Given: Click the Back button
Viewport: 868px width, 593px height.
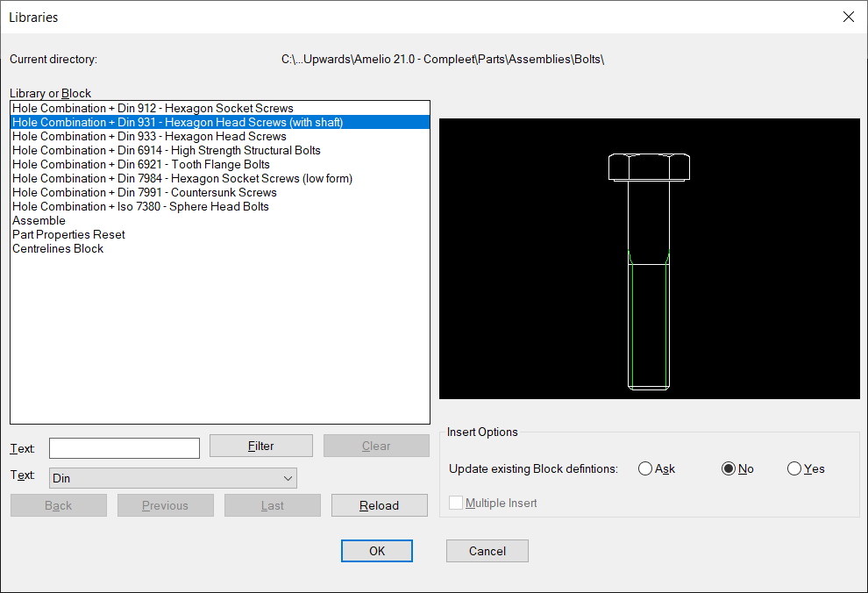Looking at the screenshot, I should point(59,505).
